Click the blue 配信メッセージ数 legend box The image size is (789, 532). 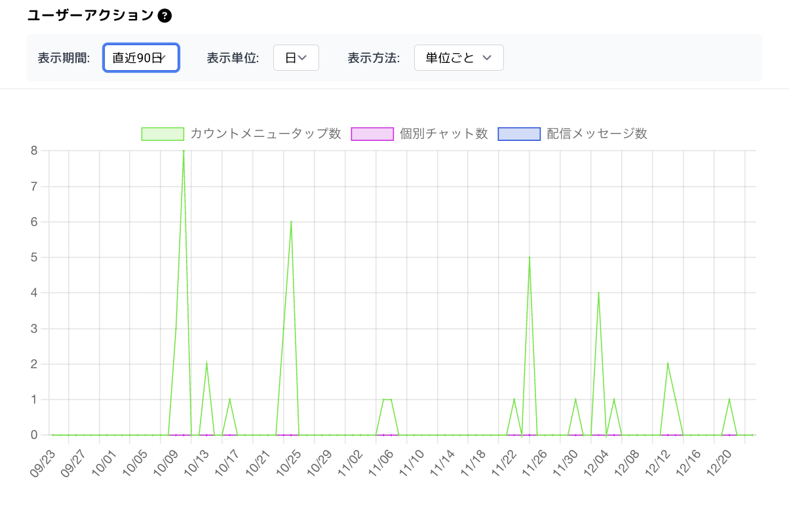pos(519,134)
